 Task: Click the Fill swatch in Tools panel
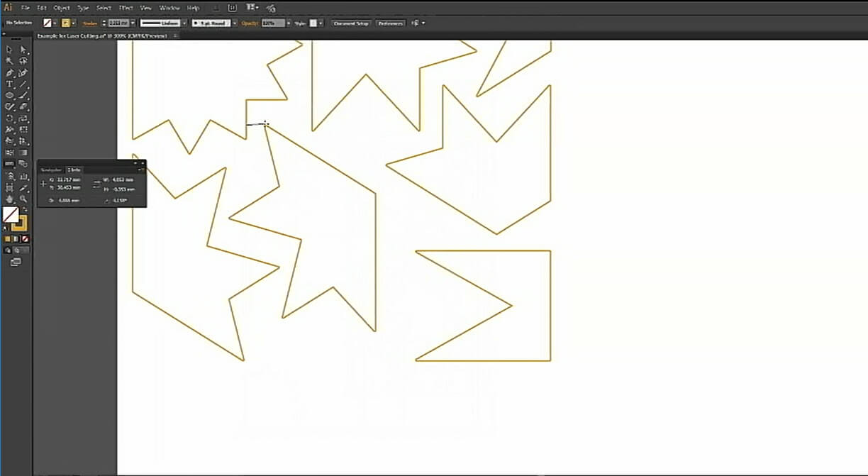click(x=11, y=214)
